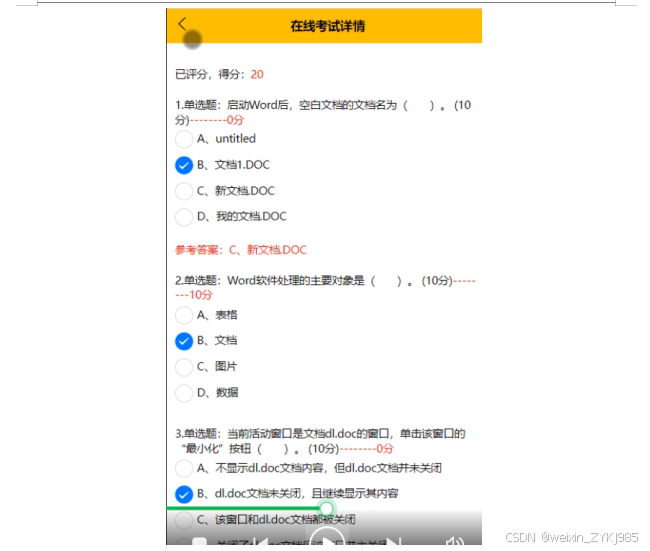
Task: Mute audio via speaker icon
Action: pos(454,541)
